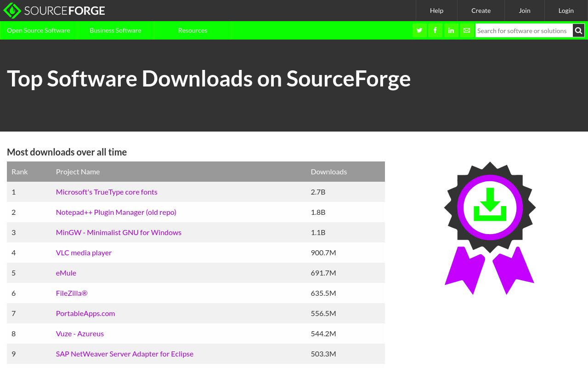
Task: Open Notepad++ Plugin Manager (old repo)
Action: click(x=116, y=212)
